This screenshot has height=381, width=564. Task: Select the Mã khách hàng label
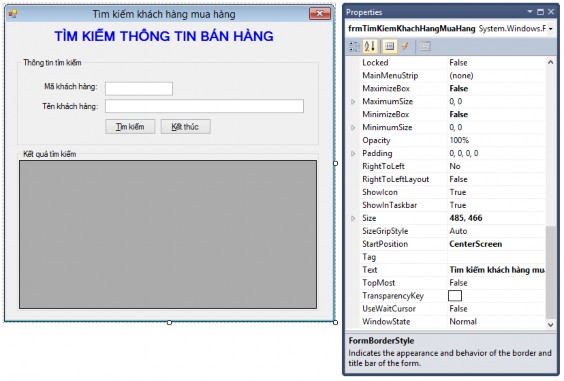[71, 87]
